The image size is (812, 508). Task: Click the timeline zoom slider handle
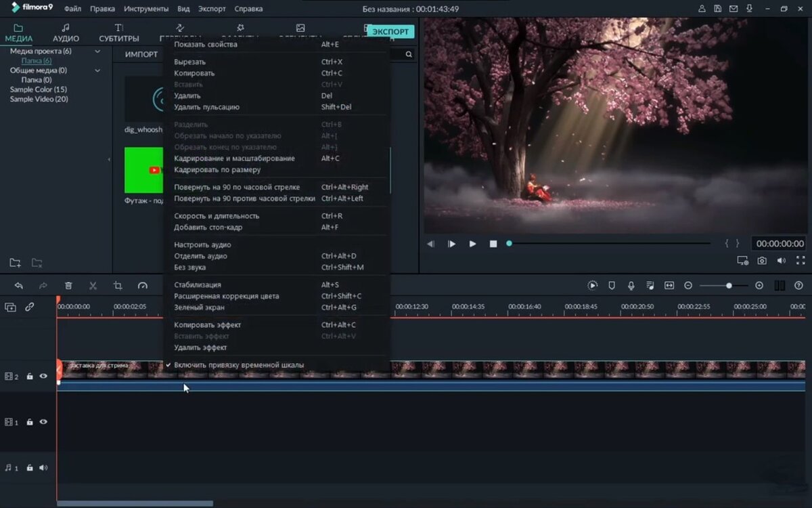point(729,286)
